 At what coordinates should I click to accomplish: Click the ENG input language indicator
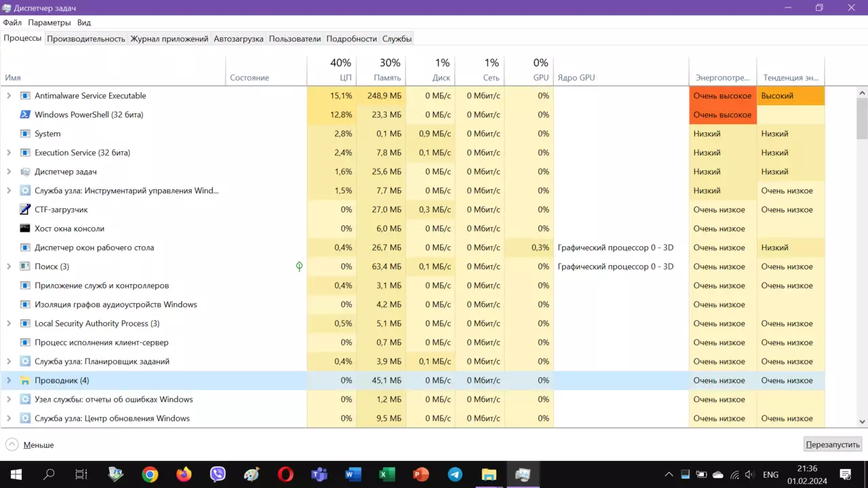coord(770,474)
